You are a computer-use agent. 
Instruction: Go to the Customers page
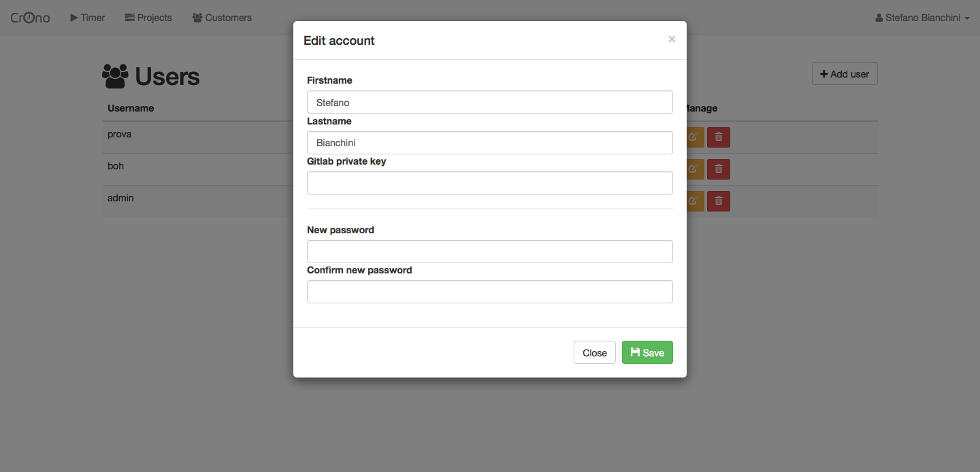pos(222,18)
